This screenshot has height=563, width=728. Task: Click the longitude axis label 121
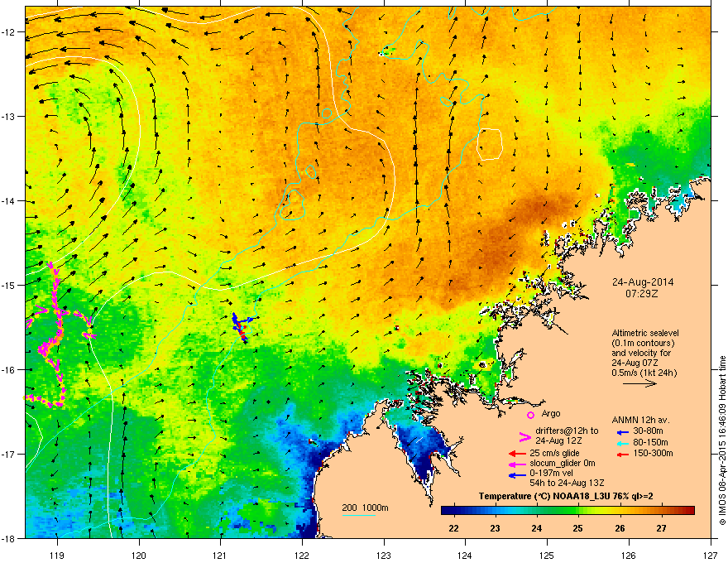[x=220, y=555]
